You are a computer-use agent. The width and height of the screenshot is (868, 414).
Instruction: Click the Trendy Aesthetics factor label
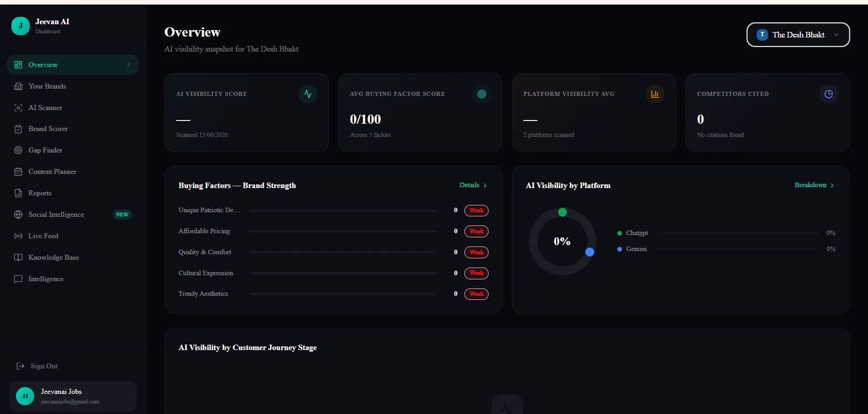(x=203, y=294)
